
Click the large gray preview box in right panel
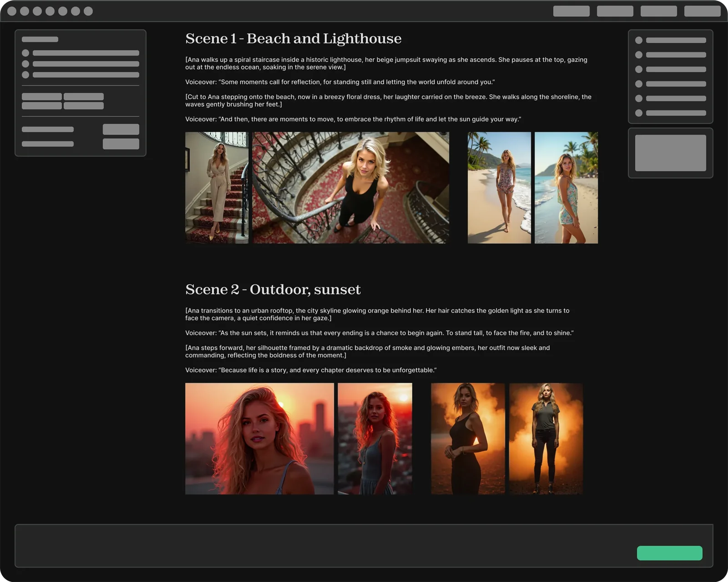point(670,153)
